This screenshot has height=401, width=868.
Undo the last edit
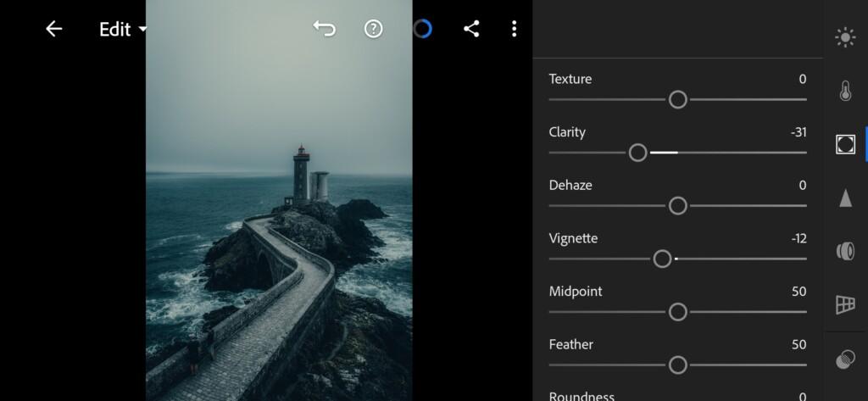point(325,28)
